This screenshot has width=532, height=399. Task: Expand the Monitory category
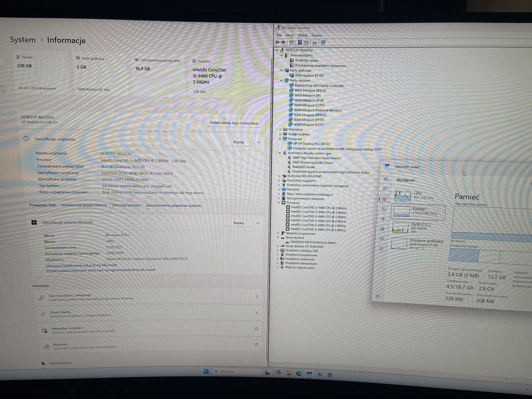click(x=279, y=189)
